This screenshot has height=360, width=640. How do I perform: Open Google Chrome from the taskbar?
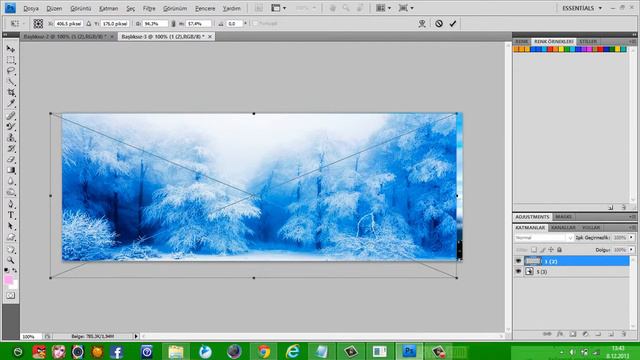[x=264, y=351]
